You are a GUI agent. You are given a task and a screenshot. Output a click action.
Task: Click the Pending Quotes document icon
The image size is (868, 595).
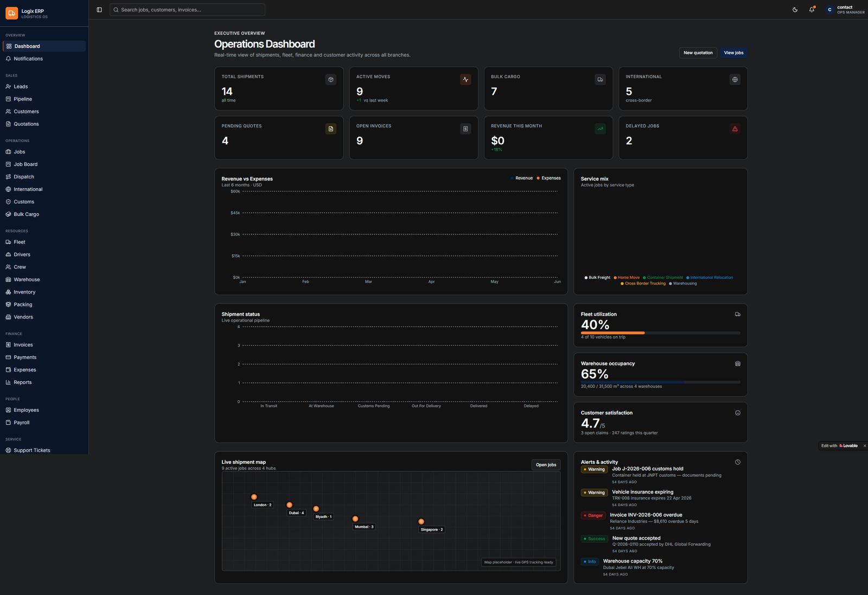331,129
